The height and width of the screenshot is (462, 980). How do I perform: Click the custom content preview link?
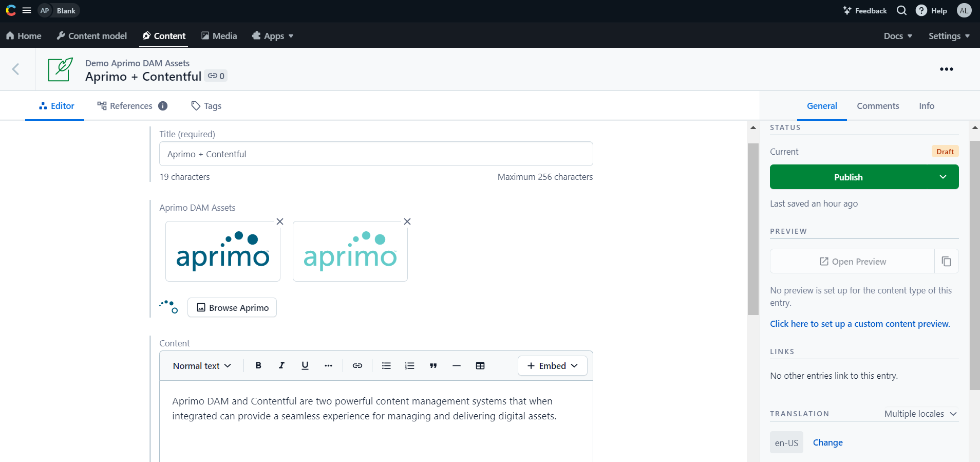tap(860, 324)
